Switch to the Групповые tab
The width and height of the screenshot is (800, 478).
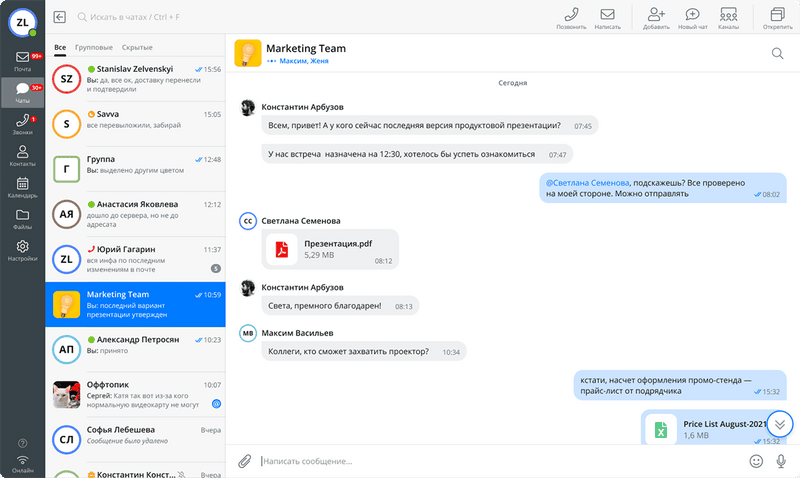coord(93,47)
